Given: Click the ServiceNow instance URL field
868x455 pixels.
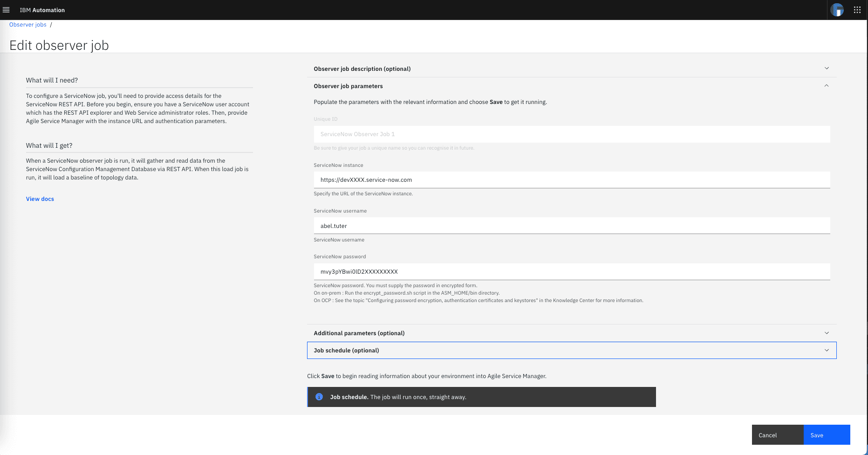Looking at the screenshot, I should [572, 180].
